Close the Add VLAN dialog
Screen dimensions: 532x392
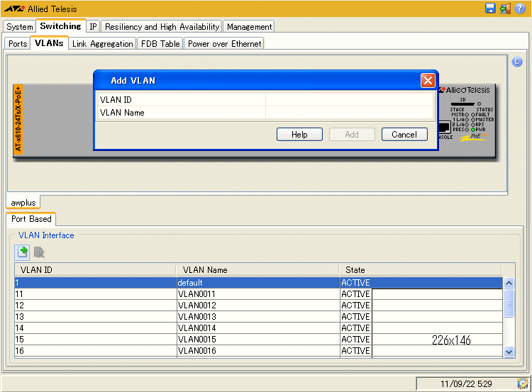[x=428, y=81]
